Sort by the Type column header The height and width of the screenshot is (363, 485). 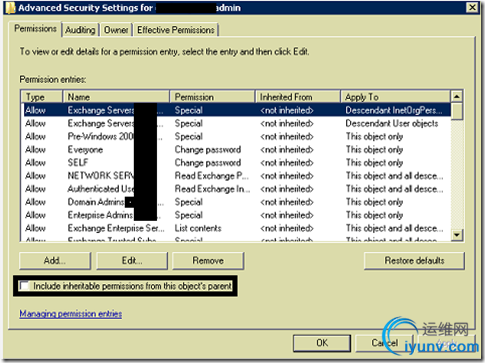click(42, 97)
